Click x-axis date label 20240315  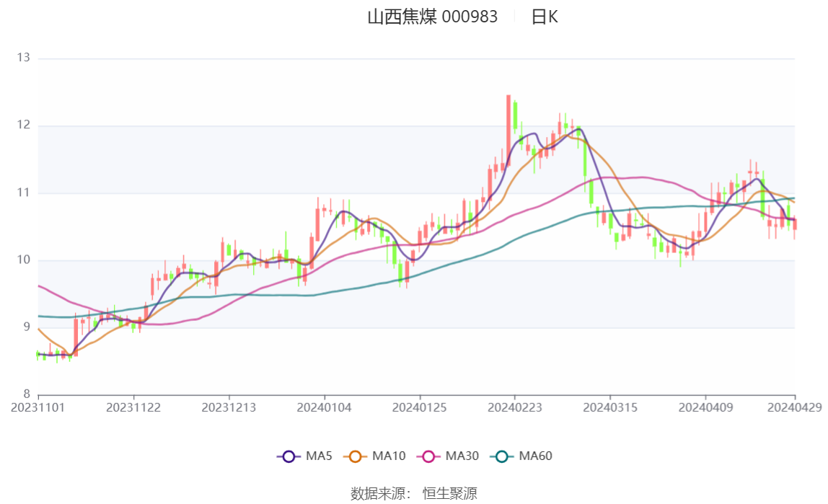click(x=610, y=407)
